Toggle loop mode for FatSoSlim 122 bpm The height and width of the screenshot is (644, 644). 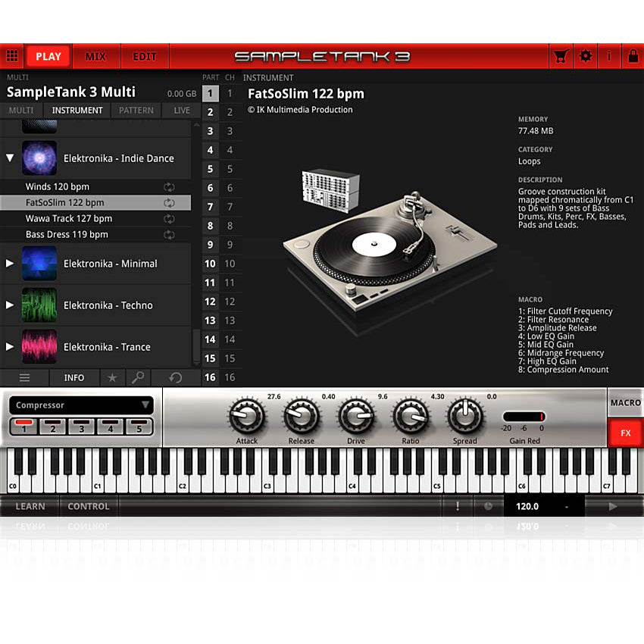click(x=170, y=202)
